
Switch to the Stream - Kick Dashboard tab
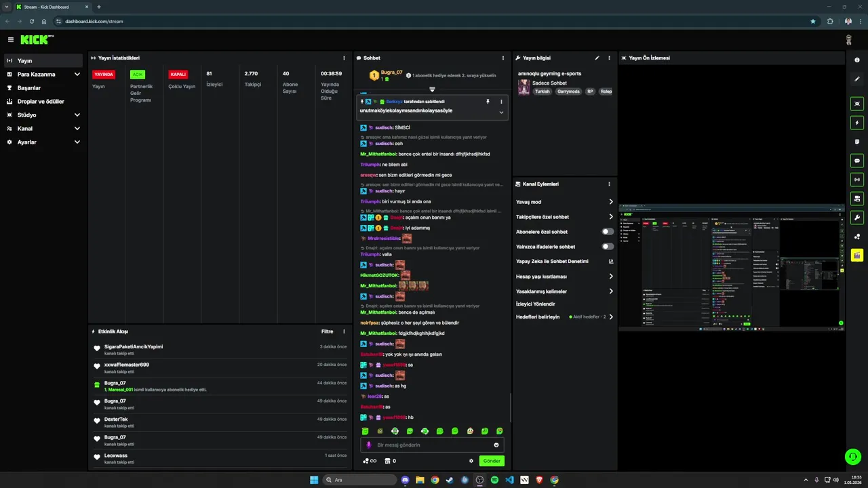coord(52,7)
